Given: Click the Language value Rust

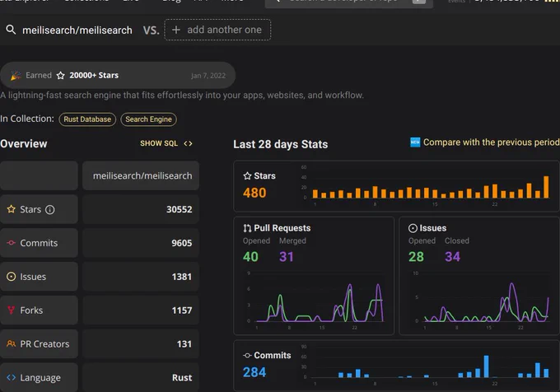Looking at the screenshot, I should pyautogui.click(x=182, y=377).
